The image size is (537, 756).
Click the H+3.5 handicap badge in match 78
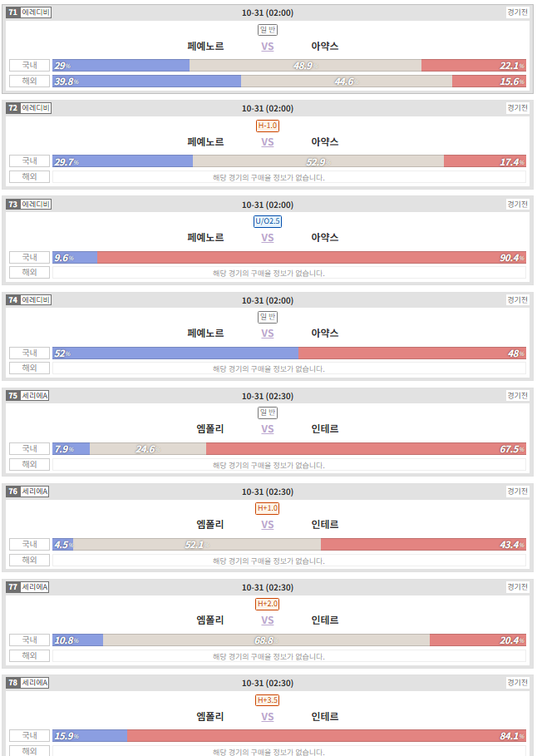pyautogui.click(x=268, y=700)
